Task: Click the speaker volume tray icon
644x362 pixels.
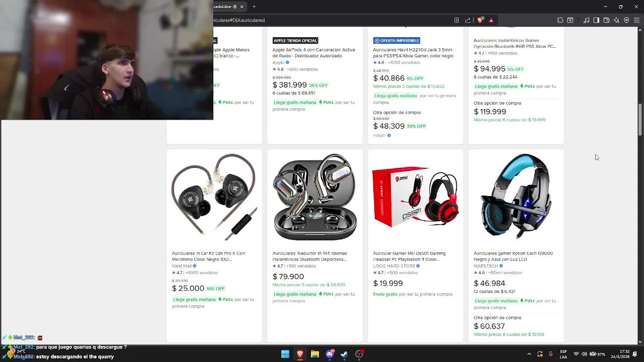Action: (x=584, y=354)
